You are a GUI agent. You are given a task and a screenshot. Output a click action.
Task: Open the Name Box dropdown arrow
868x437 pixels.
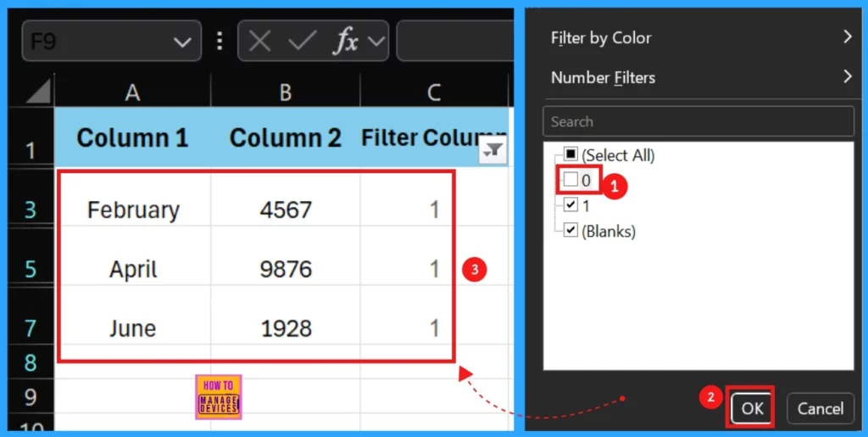click(183, 42)
